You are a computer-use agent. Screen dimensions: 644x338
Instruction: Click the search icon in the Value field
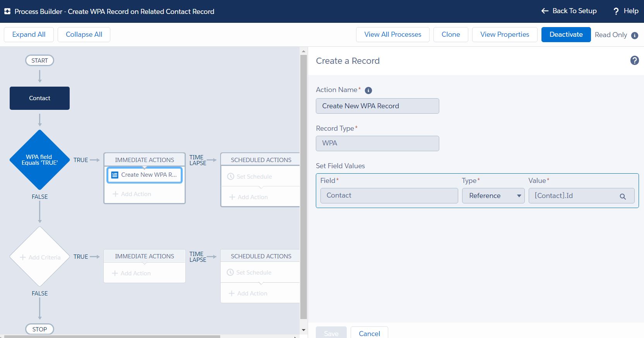pos(623,196)
